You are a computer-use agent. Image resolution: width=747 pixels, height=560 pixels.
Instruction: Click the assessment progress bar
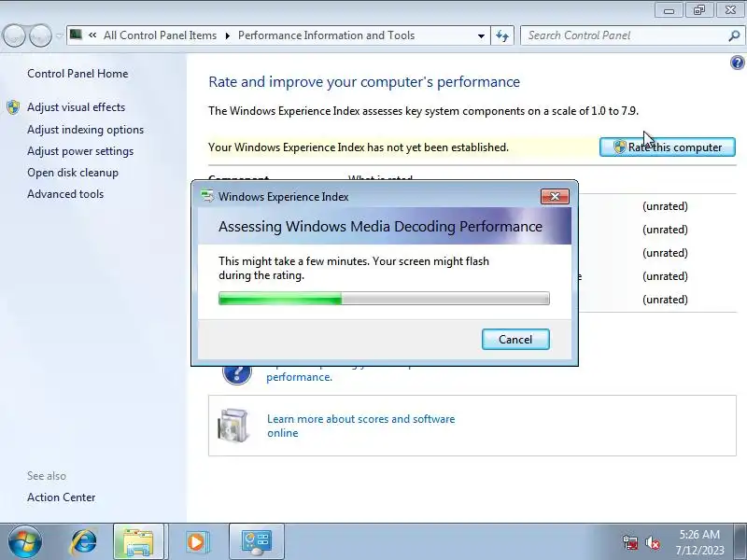click(x=384, y=299)
